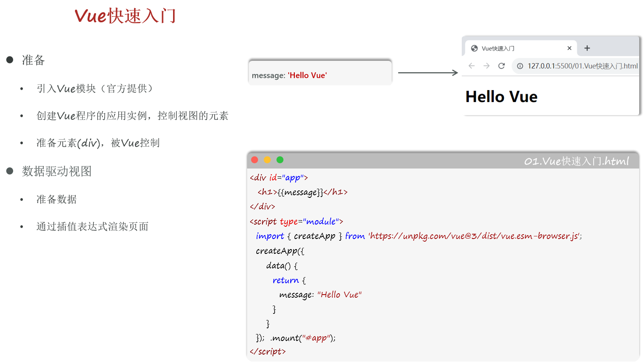Click the 准备 bullet heading
Image resolution: width=644 pixels, height=362 pixels.
(x=33, y=60)
